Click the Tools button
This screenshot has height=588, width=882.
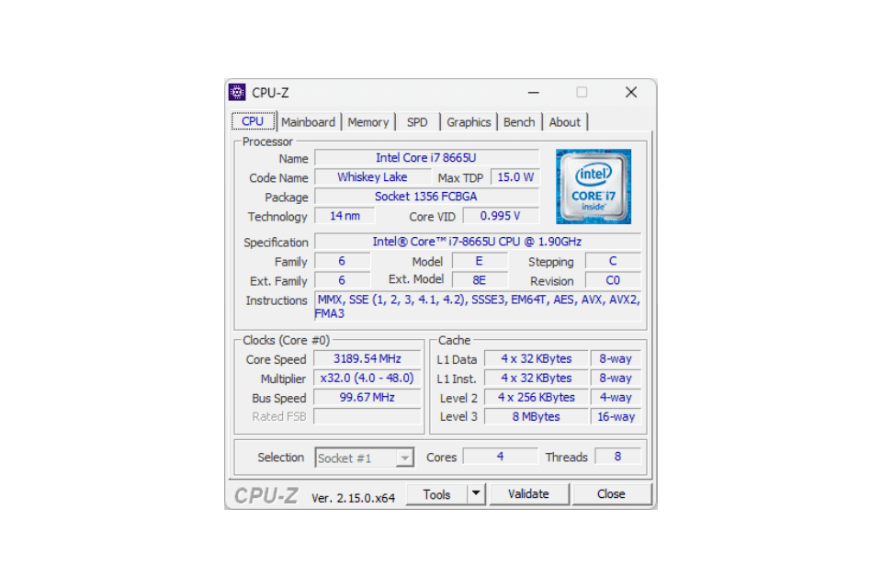437,494
